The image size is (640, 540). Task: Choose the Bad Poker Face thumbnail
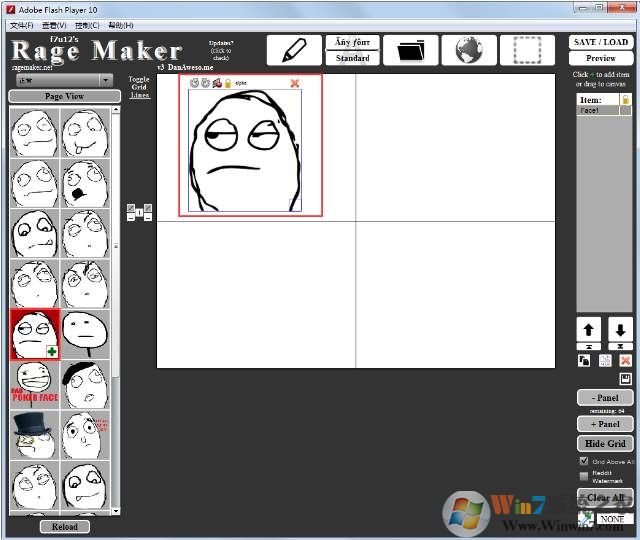(35, 385)
